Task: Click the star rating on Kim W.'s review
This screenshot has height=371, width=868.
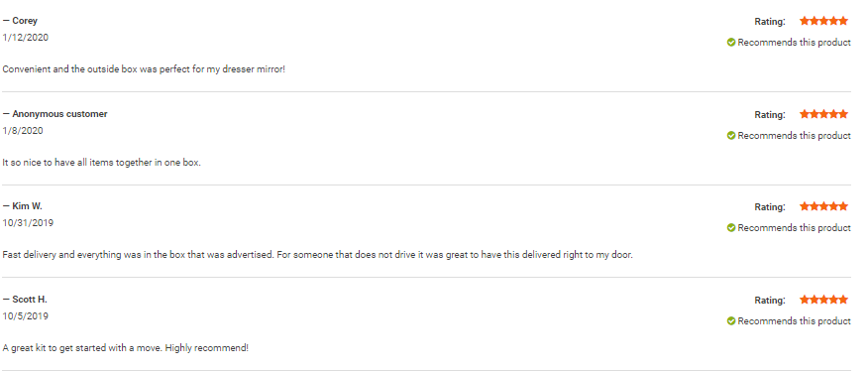Action: 823,206
